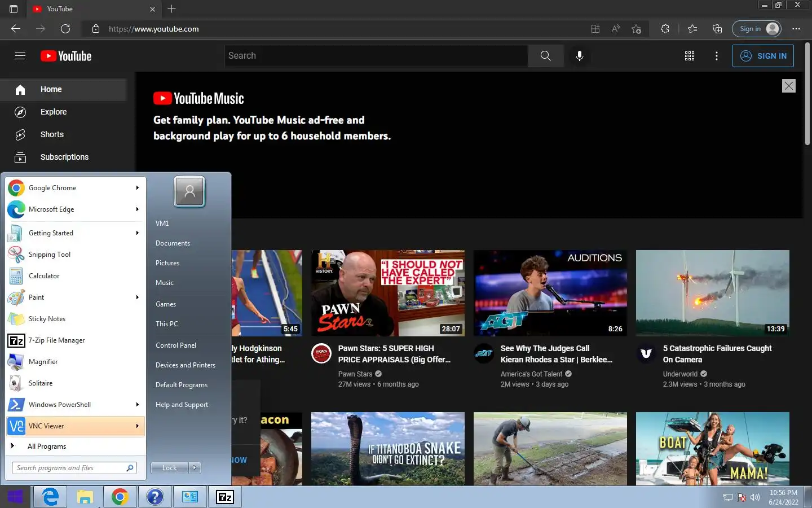Open video title 'See Why The Judges Call'
Screen dimensions: 812x508
[x=557, y=354]
